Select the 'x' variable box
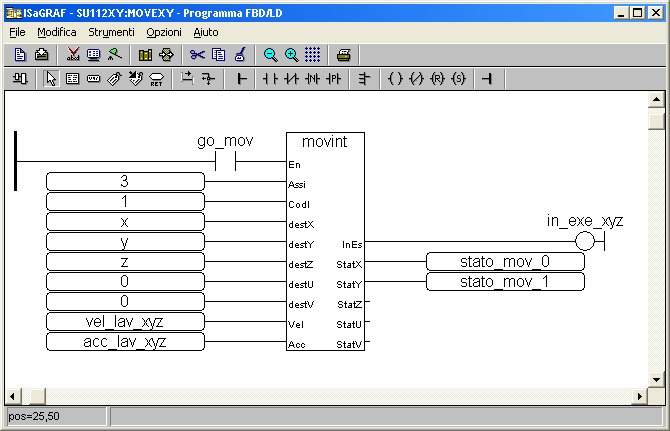The image size is (670, 431). click(x=125, y=222)
